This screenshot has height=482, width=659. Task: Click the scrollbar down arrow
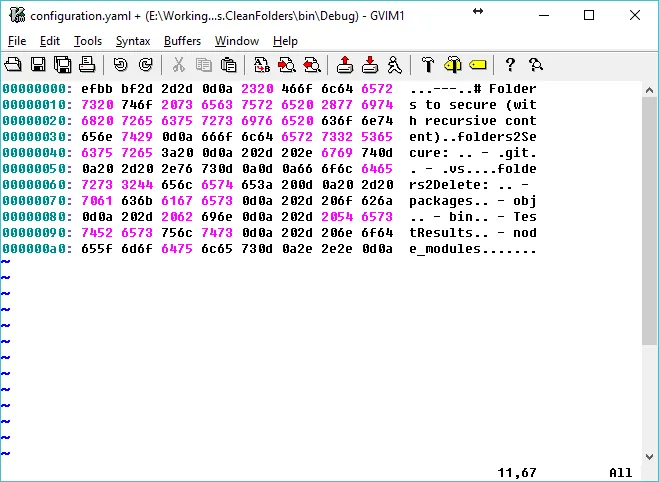(x=649, y=456)
